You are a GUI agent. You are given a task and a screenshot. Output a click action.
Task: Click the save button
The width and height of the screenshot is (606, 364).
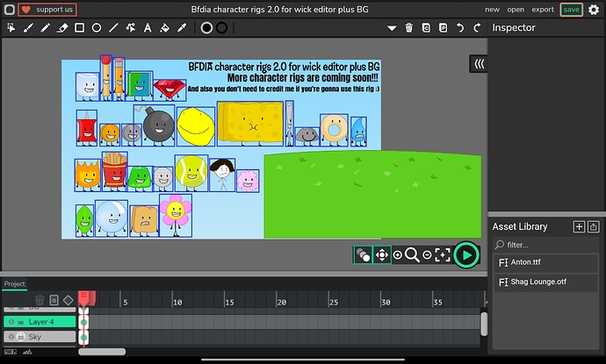click(571, 10)
